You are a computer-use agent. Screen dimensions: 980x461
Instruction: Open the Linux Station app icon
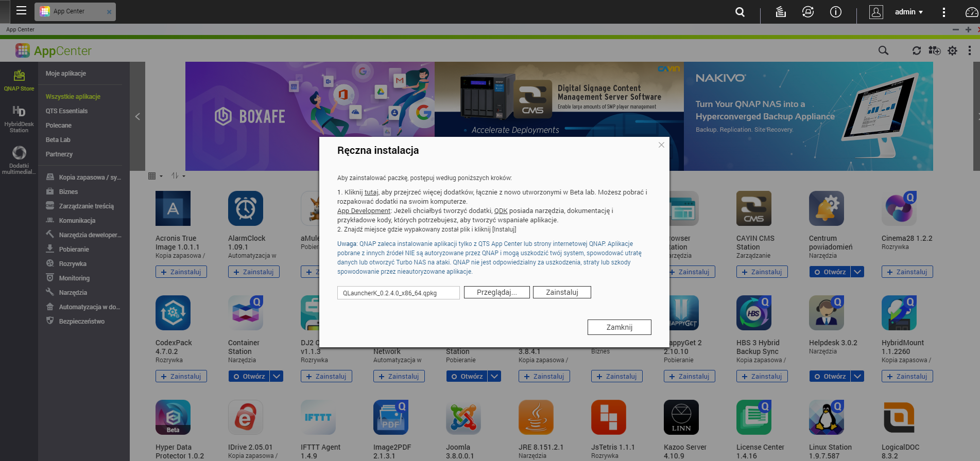coord(827,417)
